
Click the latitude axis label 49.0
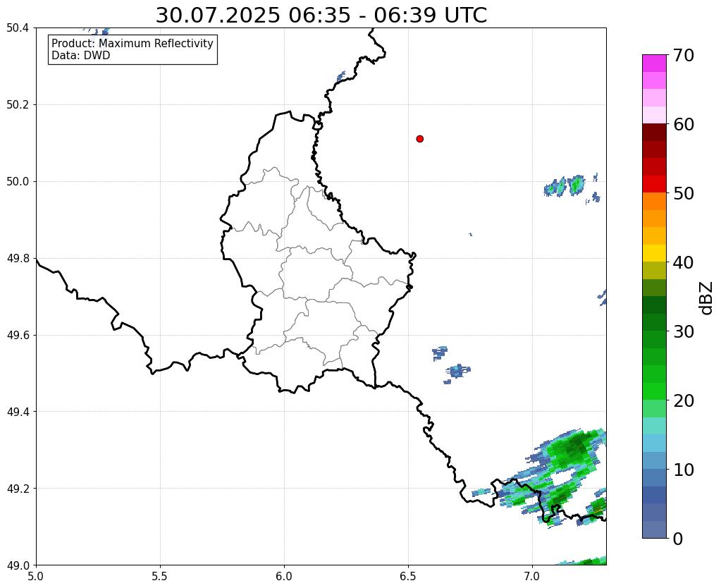point(18,565)
